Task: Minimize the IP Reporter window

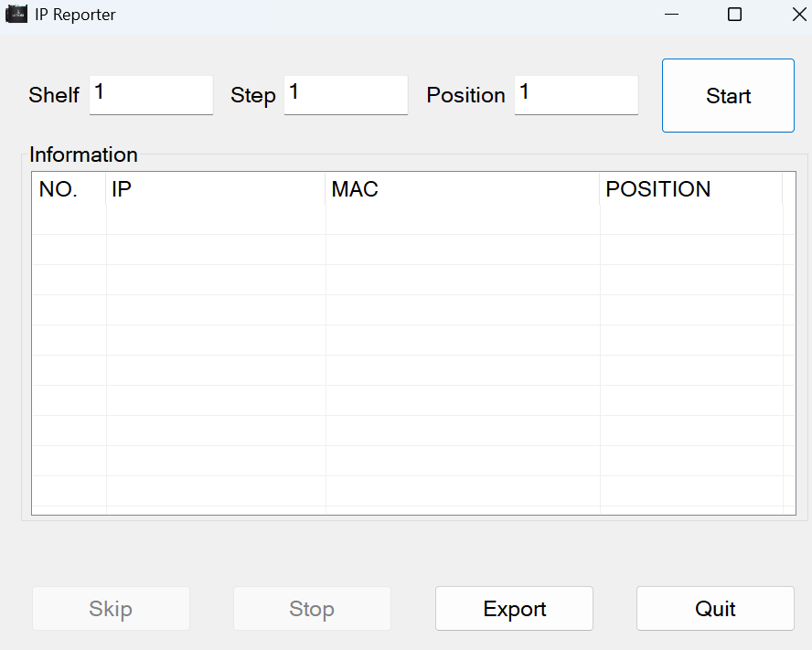Action: click(672, 15)
